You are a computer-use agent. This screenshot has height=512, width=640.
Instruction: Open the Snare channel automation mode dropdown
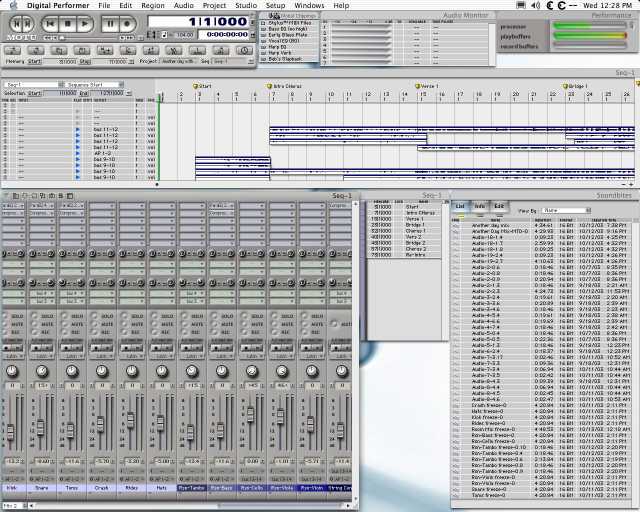[x=42, y=356]
